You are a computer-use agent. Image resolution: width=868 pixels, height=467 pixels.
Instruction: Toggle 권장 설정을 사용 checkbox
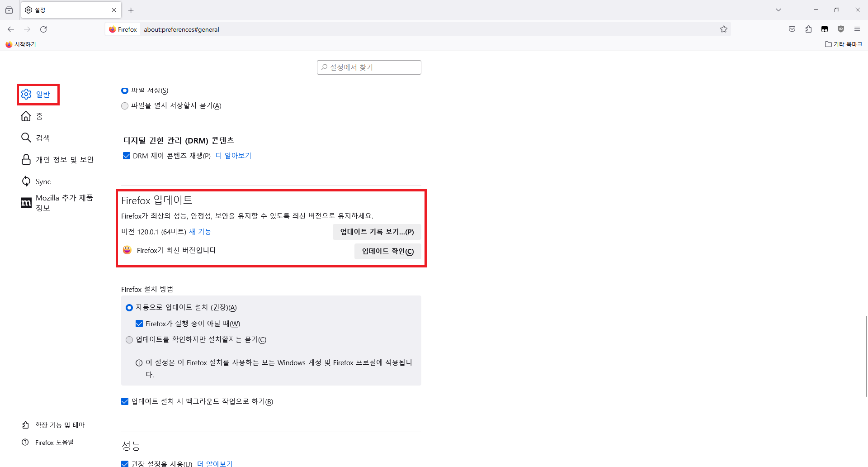pyautogui.click(x=125, y=464)
